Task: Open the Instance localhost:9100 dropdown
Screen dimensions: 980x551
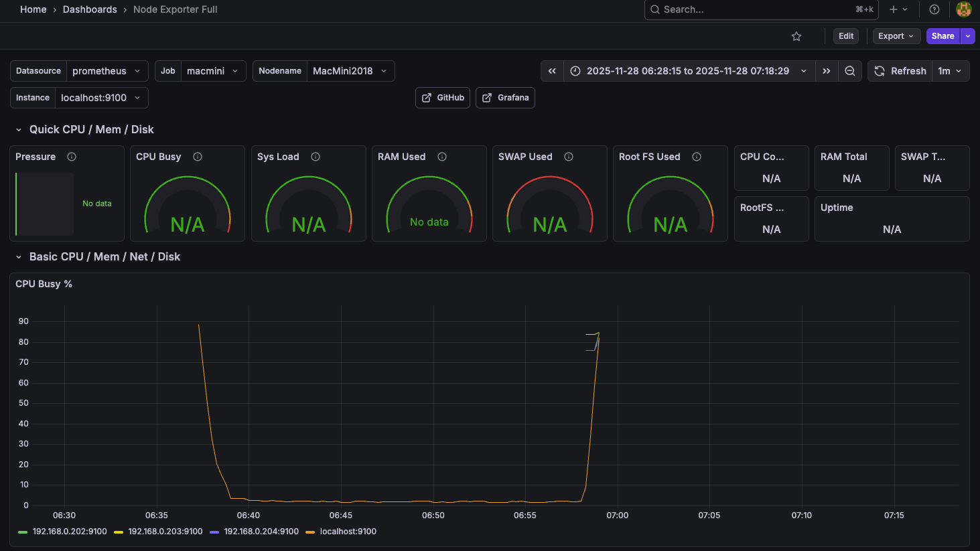Action: tap(101, 98)
